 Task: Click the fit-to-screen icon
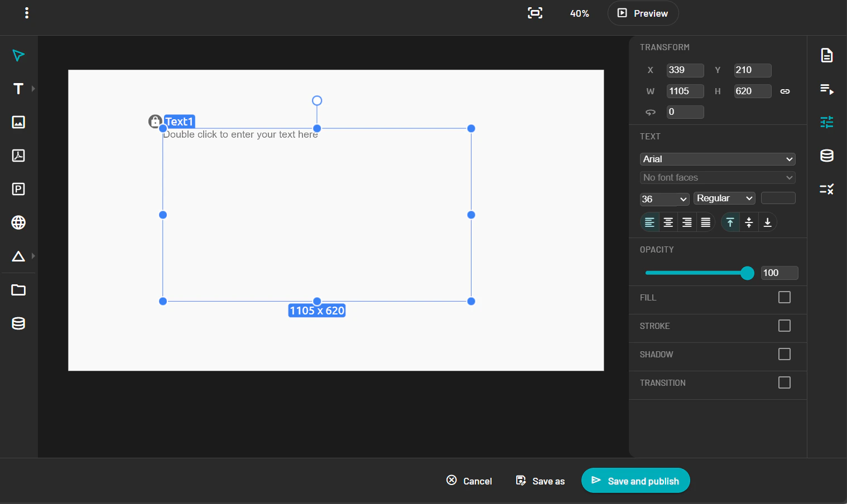[x=535, y=13]
